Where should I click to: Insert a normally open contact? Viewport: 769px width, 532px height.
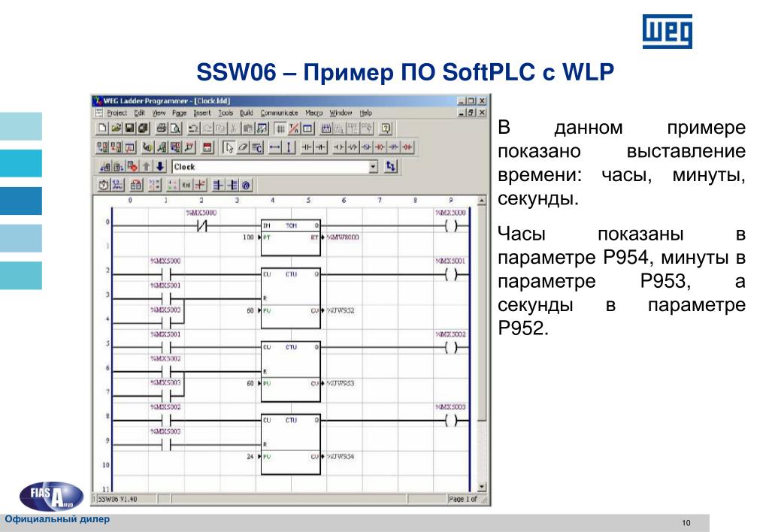click(x=307, y=147)
